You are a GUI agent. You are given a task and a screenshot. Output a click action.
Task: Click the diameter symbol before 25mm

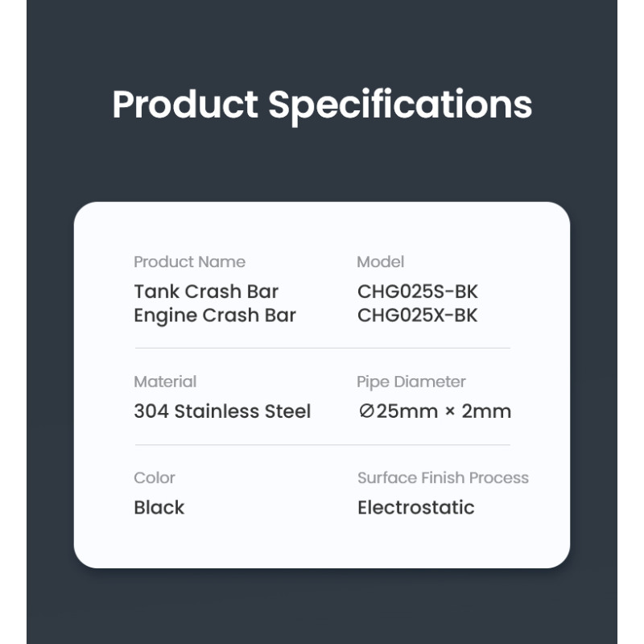366,411
